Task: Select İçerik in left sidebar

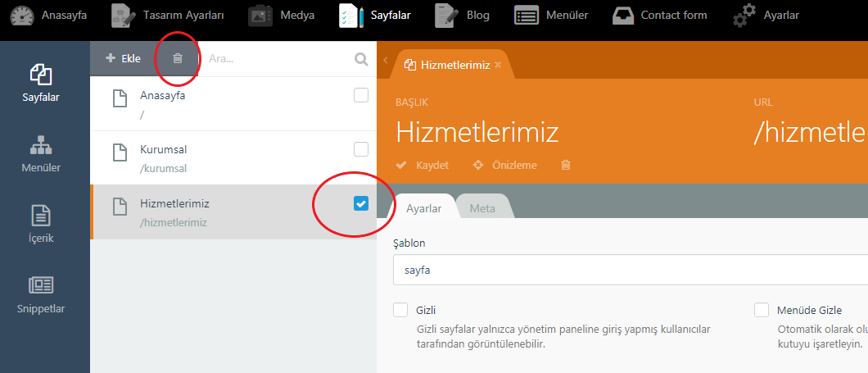Action: pos(41,224)
